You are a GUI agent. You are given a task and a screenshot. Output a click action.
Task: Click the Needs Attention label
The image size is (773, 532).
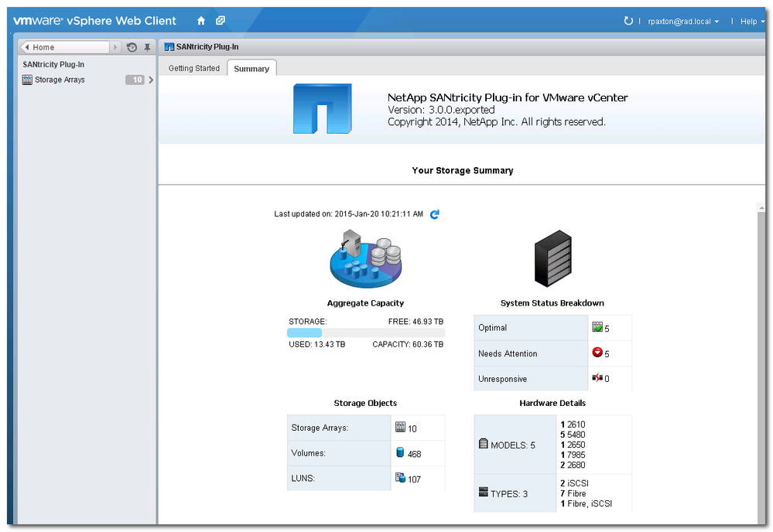[508, 353]
